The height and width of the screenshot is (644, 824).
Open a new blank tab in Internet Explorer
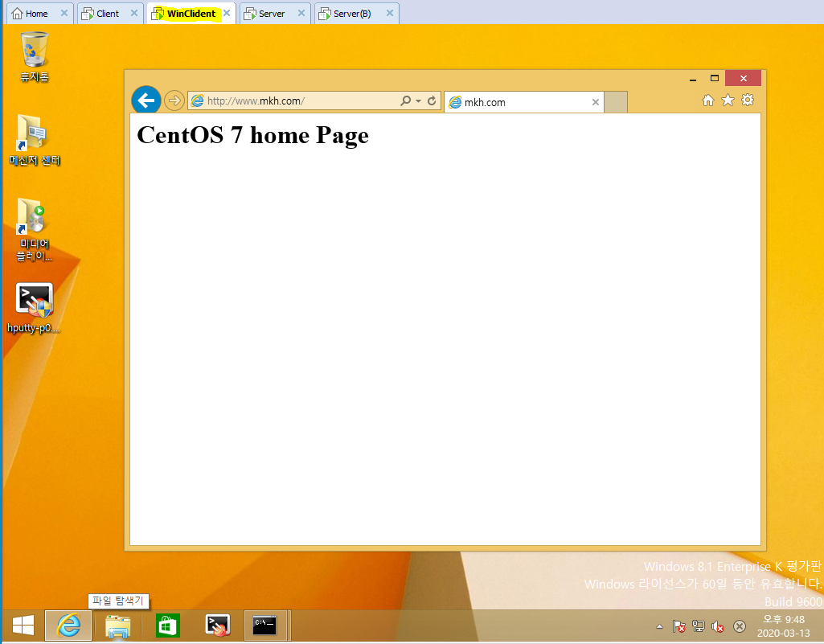click(615, 102)
